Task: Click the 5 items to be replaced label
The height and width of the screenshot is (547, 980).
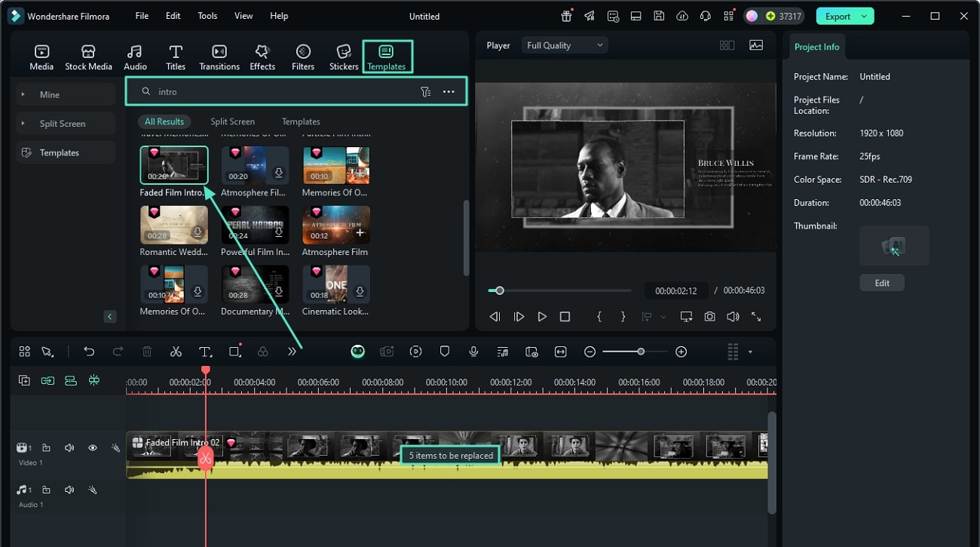Action: pyautogui.click(x=451, y=456)
